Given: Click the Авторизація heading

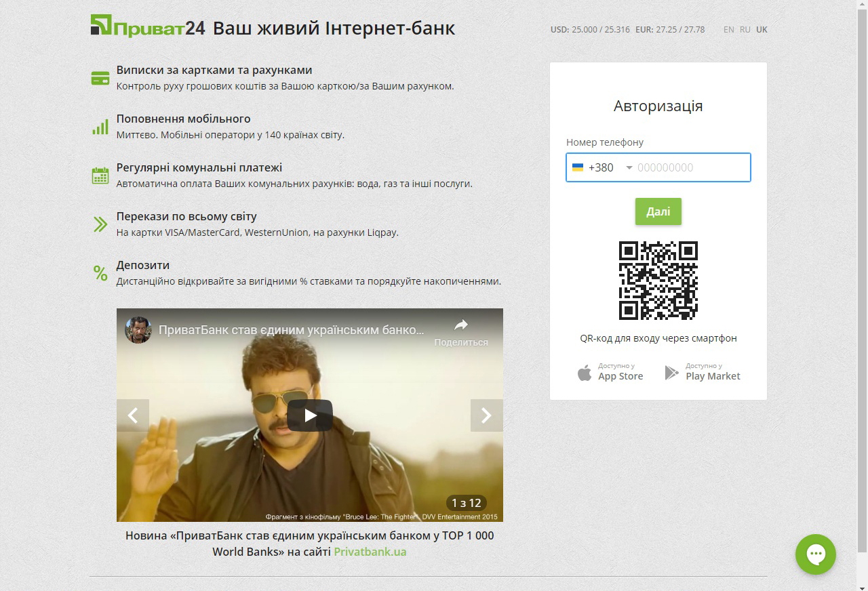Looking at the screenshot, I should click(x=658, y=106).
